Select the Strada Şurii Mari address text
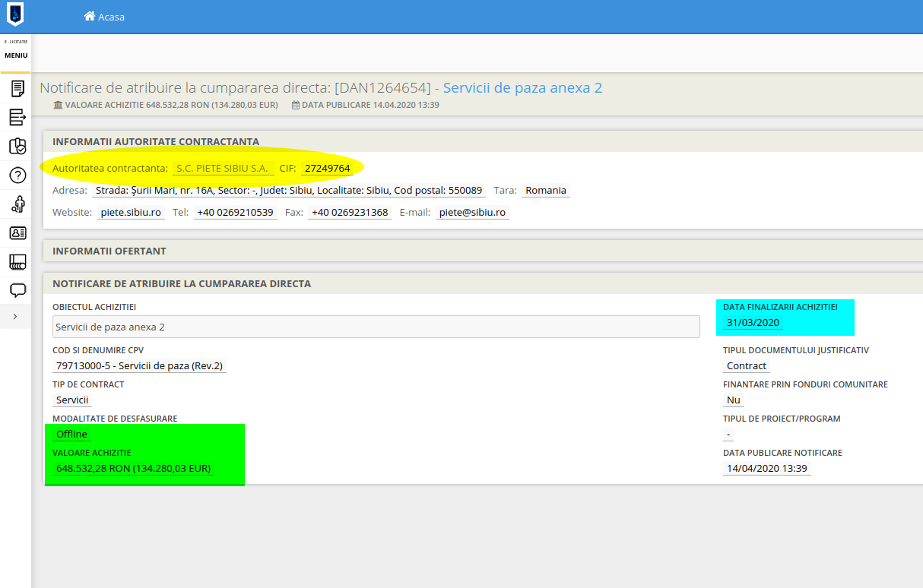Screen dimensions: 923x588 pyautogui.click(x=289, y=191)
